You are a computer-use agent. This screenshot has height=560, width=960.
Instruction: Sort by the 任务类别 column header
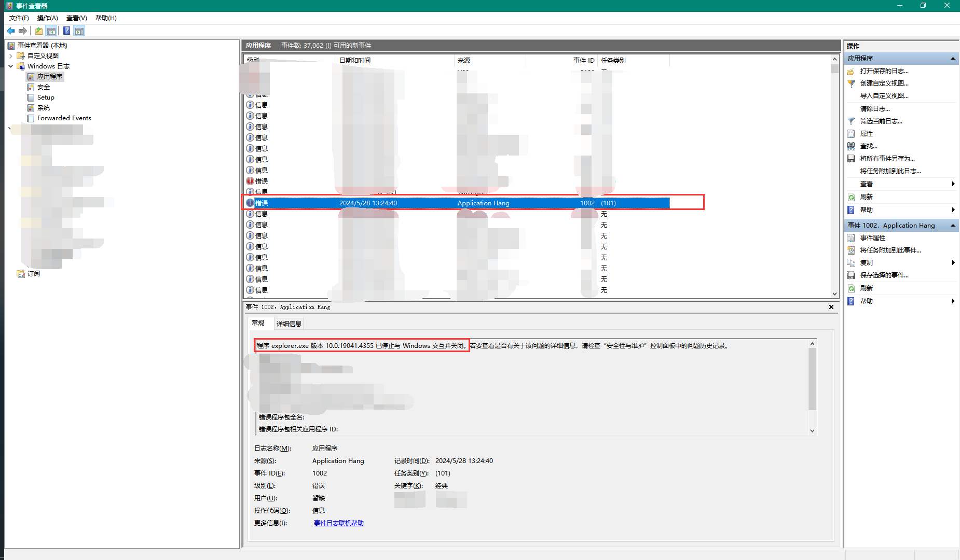click(x=633, y=61)
